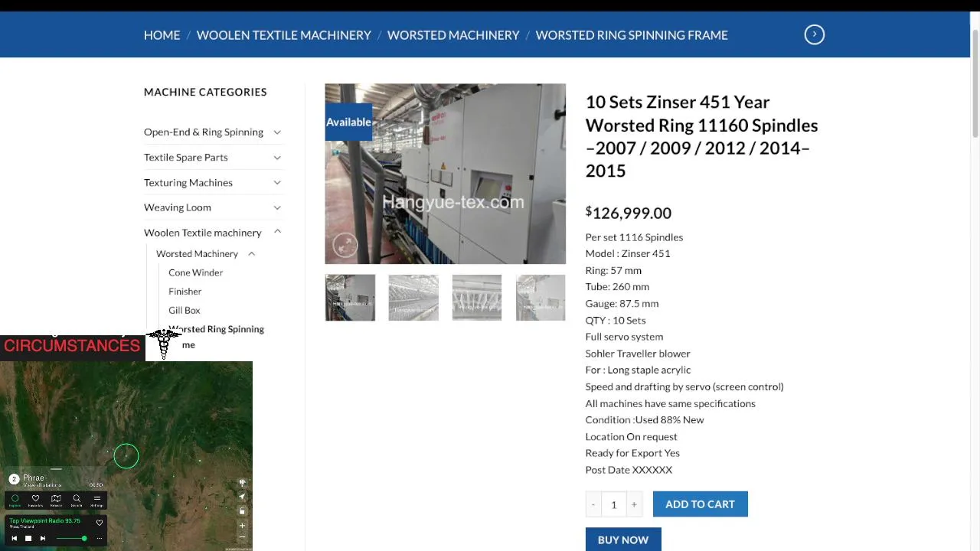Click locate-me arrow on map
This screenshot has width=980, height=551.
tap(242, 497)
